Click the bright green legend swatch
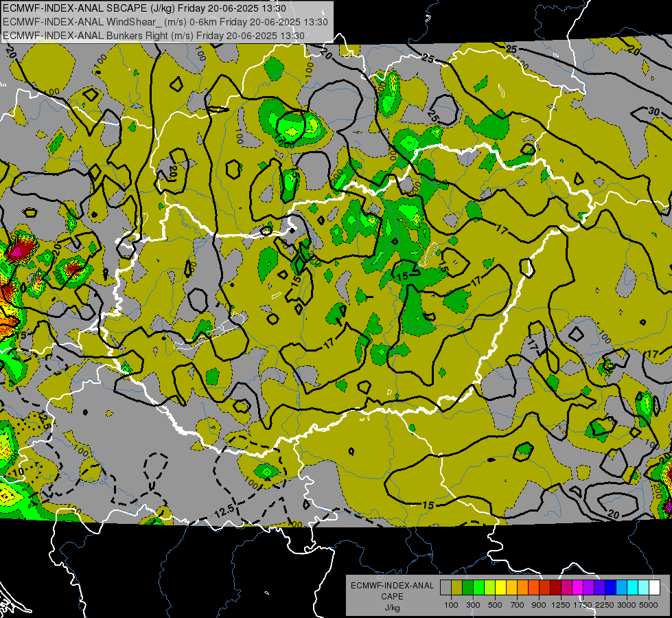This screenshot has width=672, height=618. tap(478, 588)
